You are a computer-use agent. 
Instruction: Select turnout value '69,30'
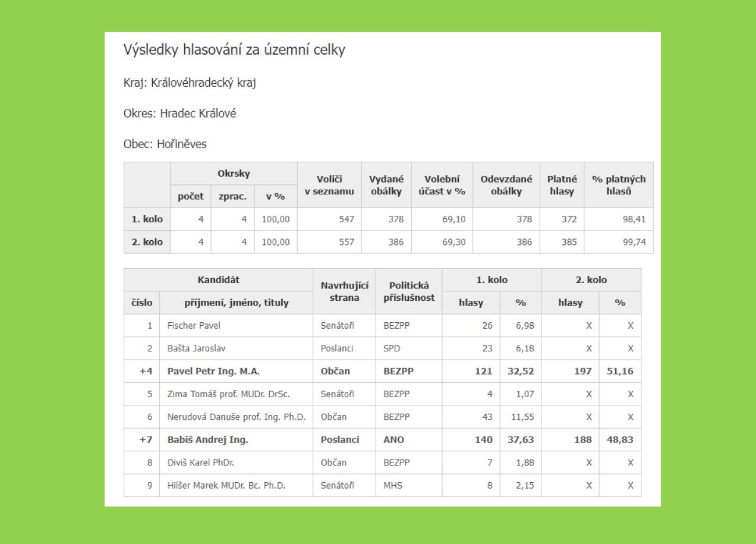tap(454, 242)
